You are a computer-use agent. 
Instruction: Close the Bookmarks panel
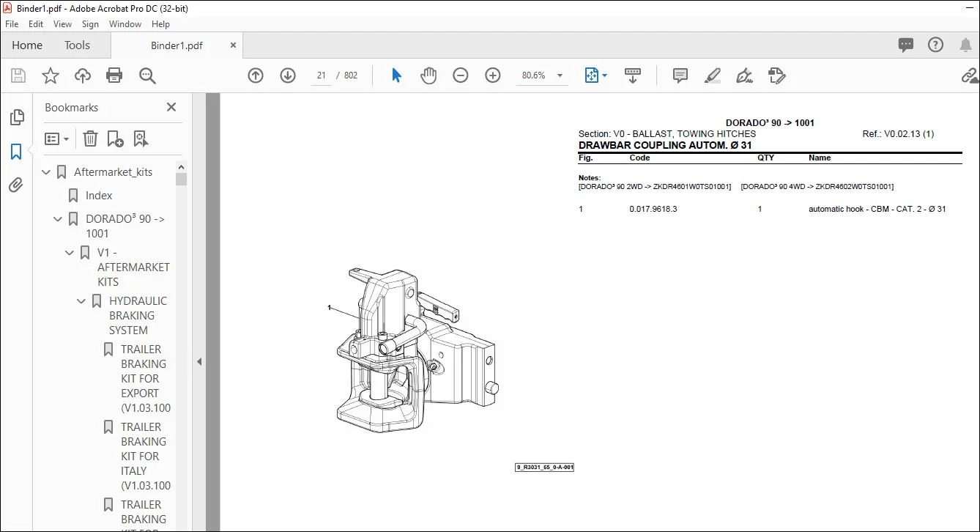(x=171, y=107)
